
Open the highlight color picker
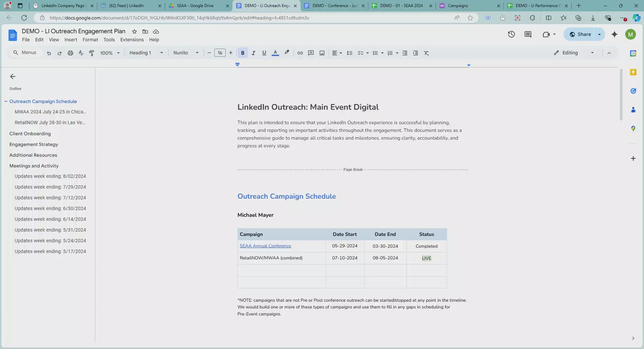coord(287,53)
